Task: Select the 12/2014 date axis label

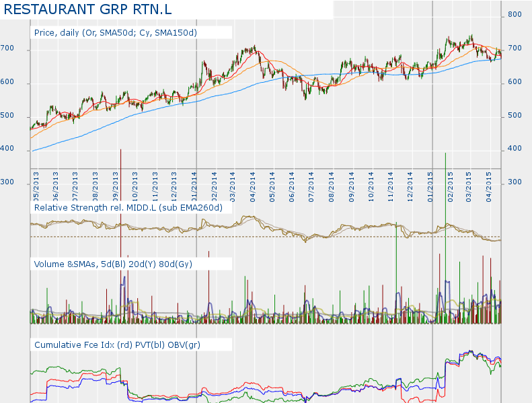Action: 410,187
